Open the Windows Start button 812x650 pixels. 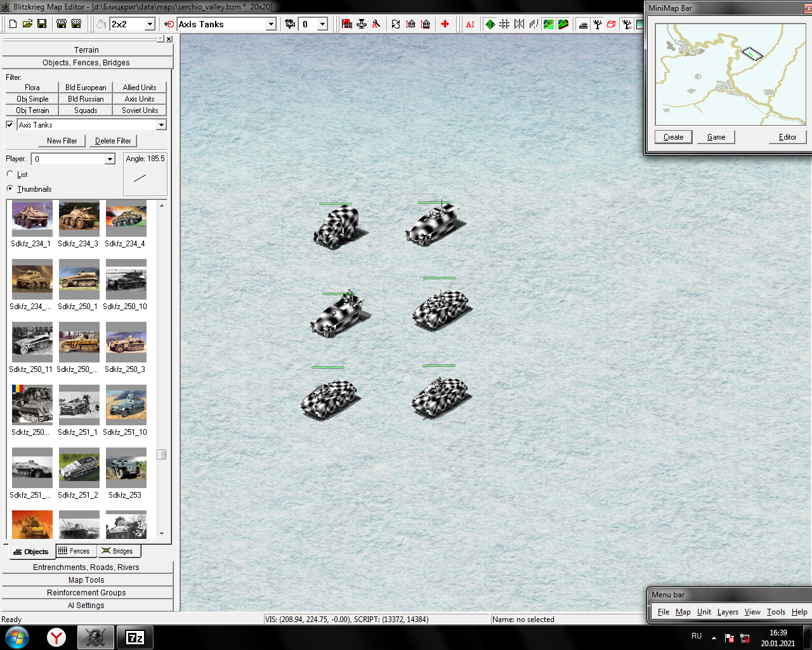coord(17,637)
